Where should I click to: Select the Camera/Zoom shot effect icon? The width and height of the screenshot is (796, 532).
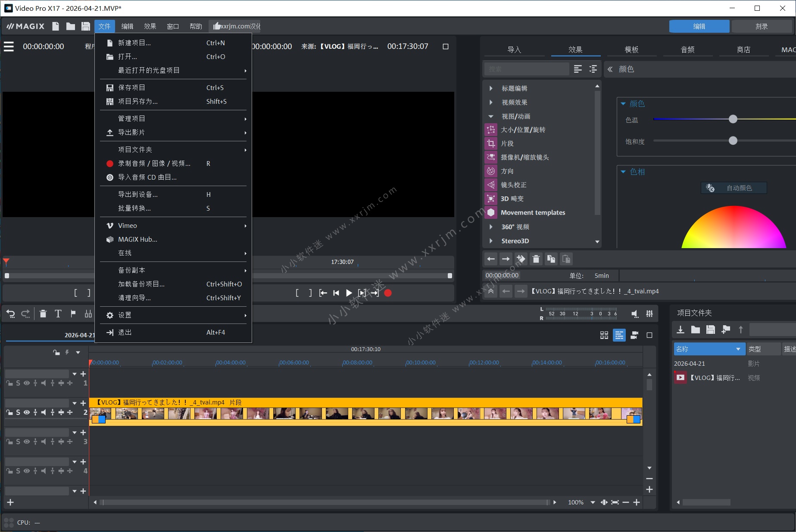(x=491, y=157)
